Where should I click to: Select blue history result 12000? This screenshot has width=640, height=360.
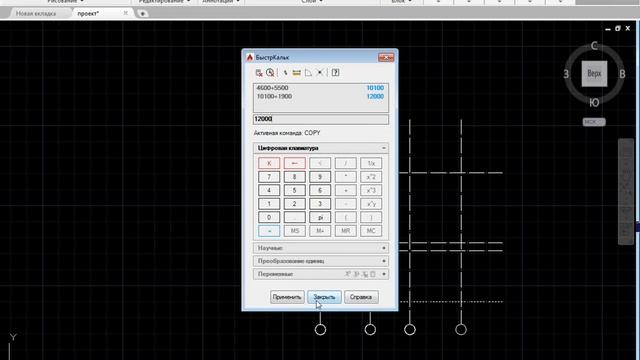coord(375,96)
